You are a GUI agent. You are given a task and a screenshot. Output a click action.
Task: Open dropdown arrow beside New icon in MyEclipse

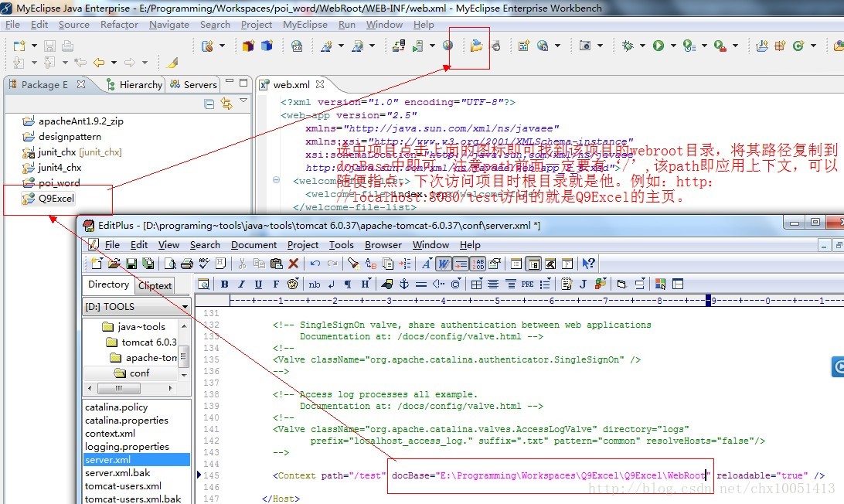pos(34,46)
